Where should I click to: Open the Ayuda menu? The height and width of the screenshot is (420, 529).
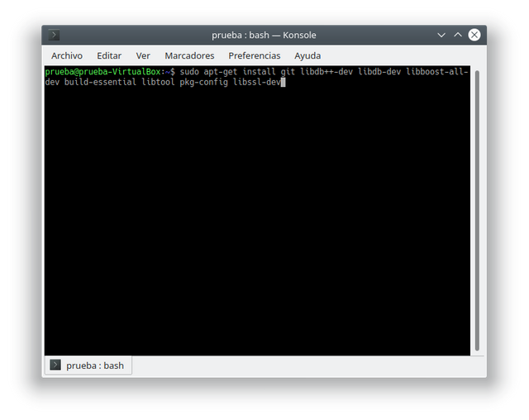307,55
